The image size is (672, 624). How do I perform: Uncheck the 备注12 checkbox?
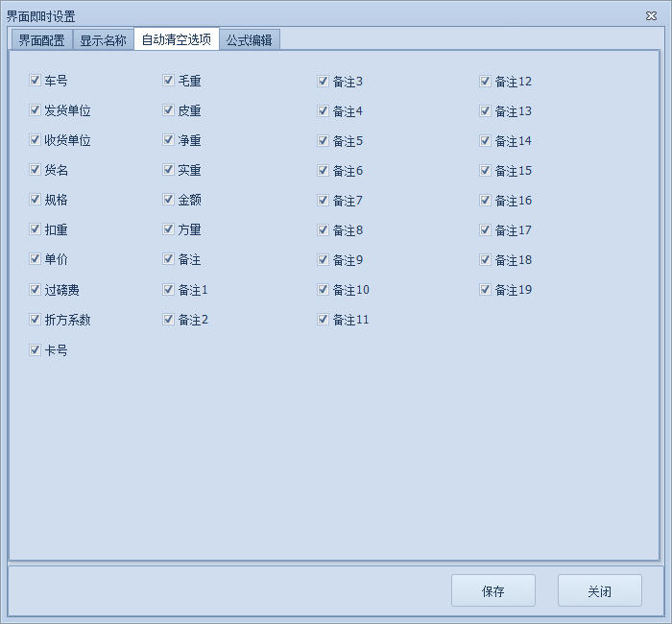coord(485,81)
